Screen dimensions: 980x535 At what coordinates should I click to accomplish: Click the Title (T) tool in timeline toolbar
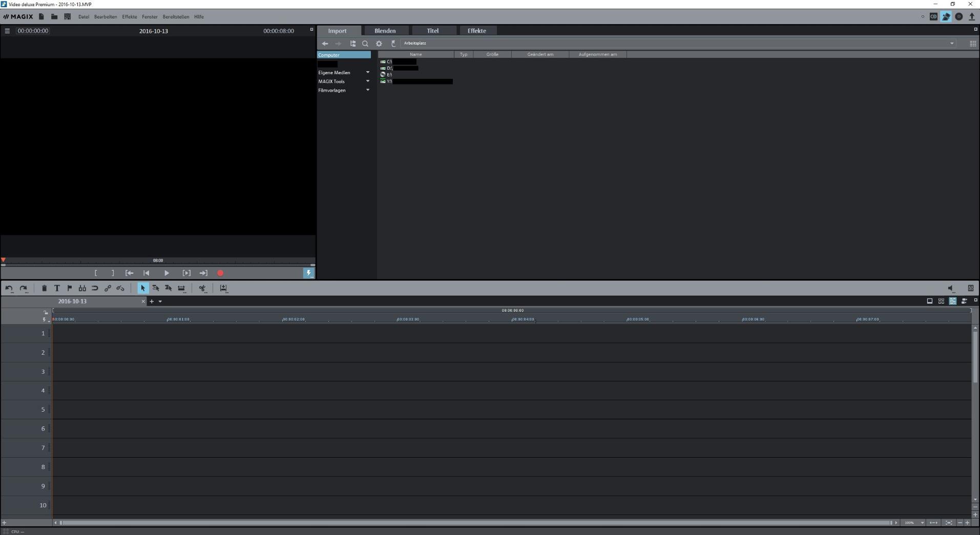pyautogui.click(x=57, y=288)
